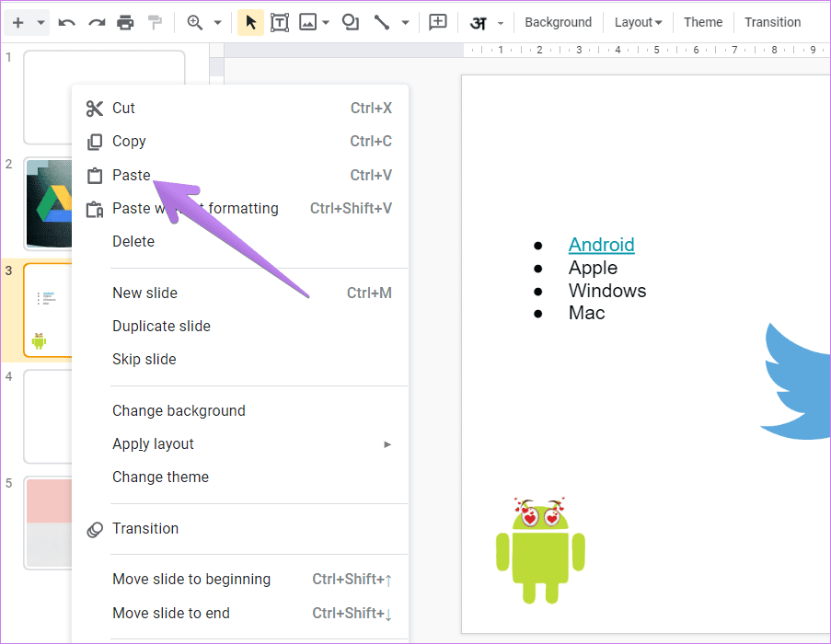The width and height of the screenshot is (831, 644).
Task: Choose Move slide to beginning
Action: coord(240,580)
